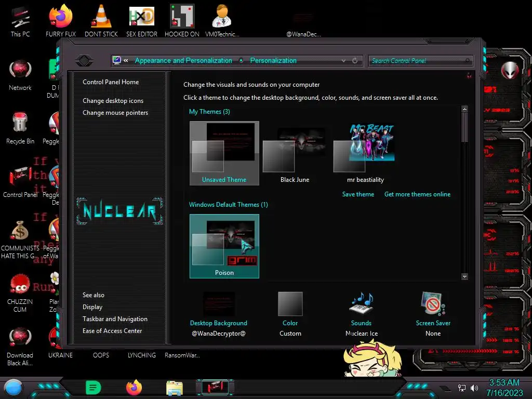Click the Start orb on the taskbar
Viewport: 532px width, 399px height.
14,388
